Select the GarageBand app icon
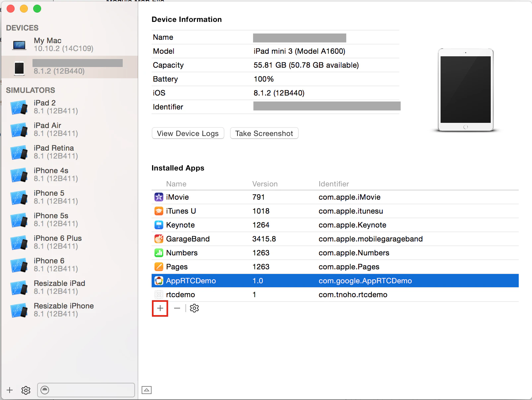Viewport: 532px width, 400px height. click(159, 239)
